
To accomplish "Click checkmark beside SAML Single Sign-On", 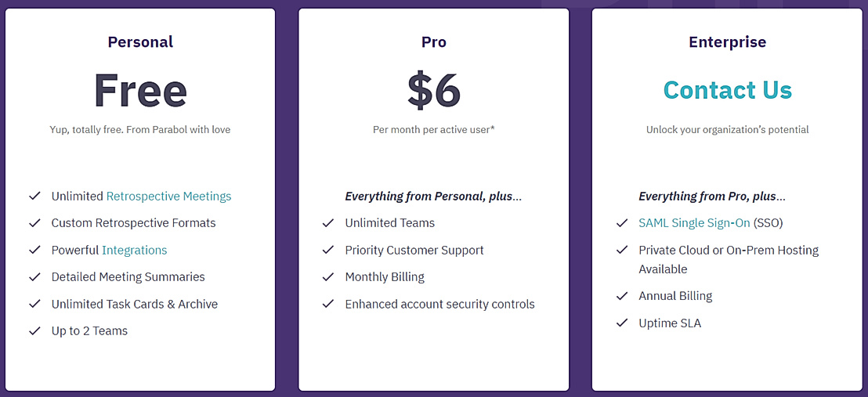I will (622, 223).
